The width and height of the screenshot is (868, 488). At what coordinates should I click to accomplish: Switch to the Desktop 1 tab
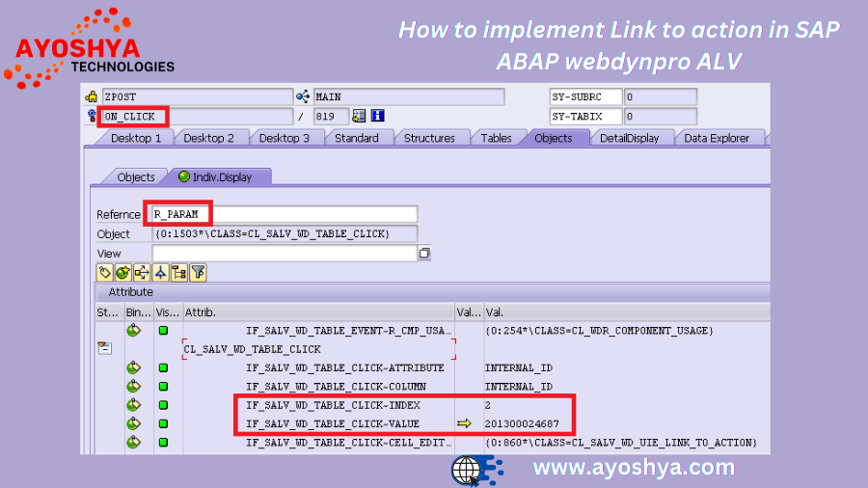pos(136,138)
